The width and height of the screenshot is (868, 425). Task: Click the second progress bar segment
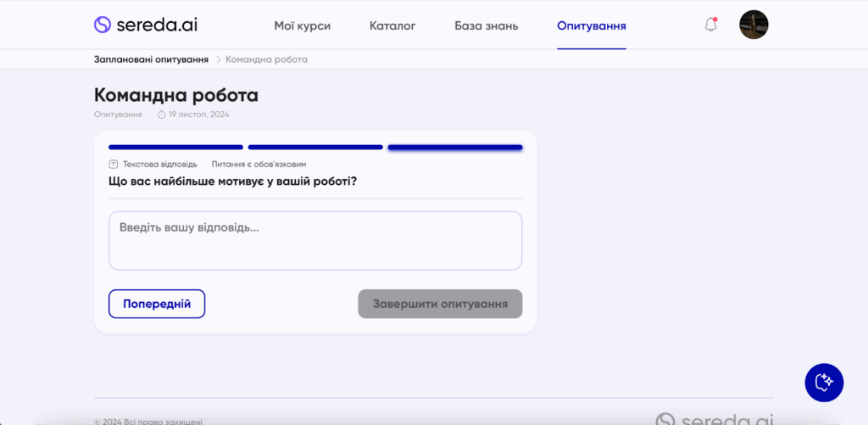tap(315, 147)
